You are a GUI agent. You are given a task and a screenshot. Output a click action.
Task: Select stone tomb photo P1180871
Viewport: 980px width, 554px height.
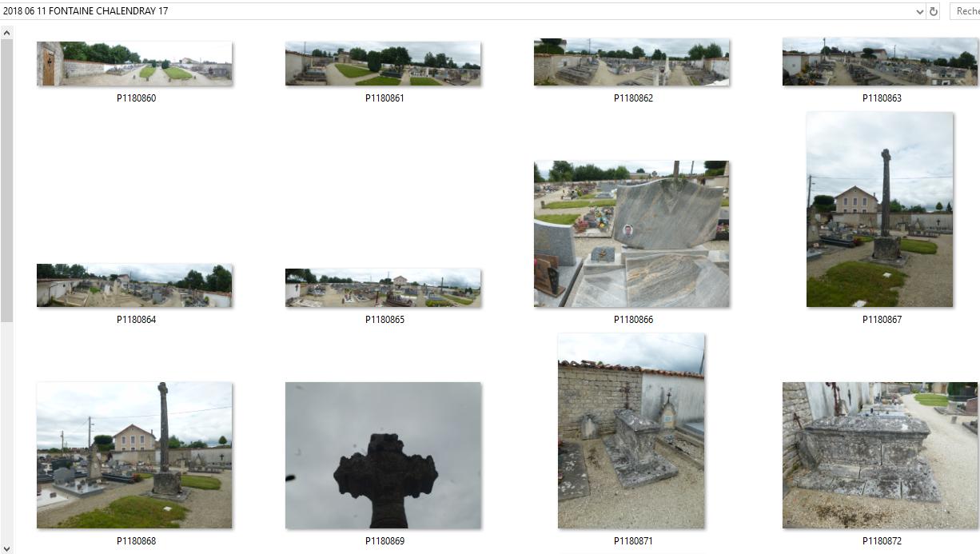631,431
